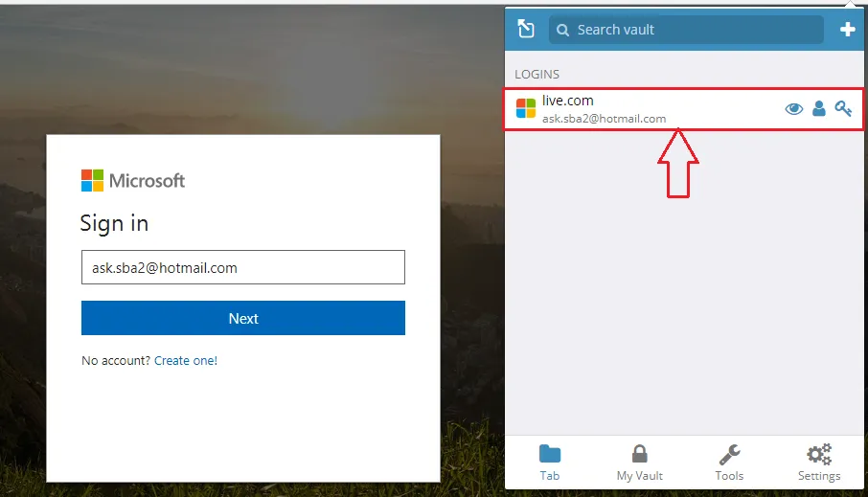The width and height of the screenshot is (868, 497).
Task: Click the eye icon to view live.com item
Action: (x=794, y=109)
